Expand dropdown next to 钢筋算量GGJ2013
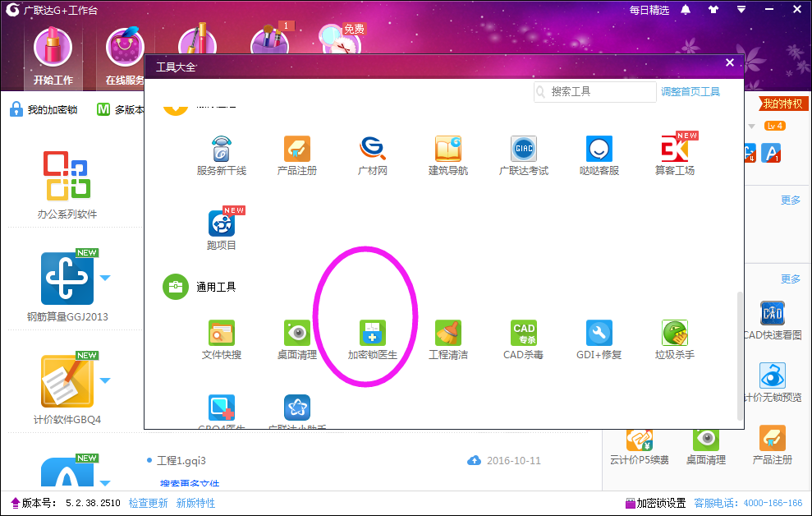This screenshot has height=516, width=812. coord(105,279)
